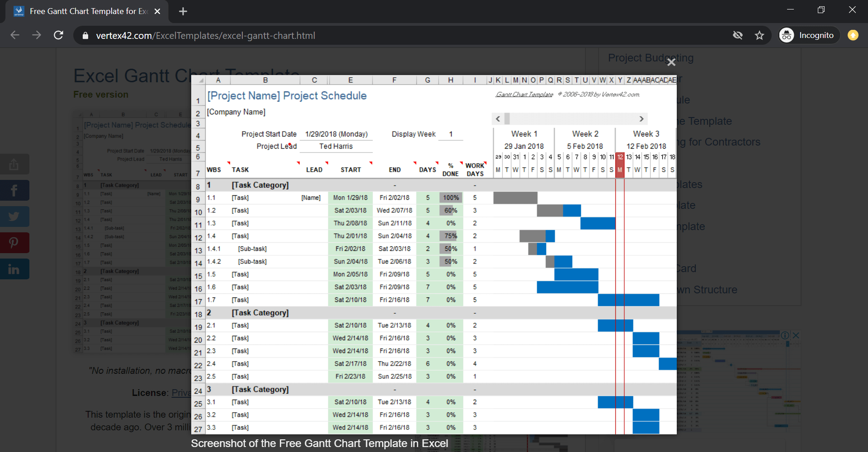
Task: Share via the LinkedIn icon
Action: (x=14, y=269)
